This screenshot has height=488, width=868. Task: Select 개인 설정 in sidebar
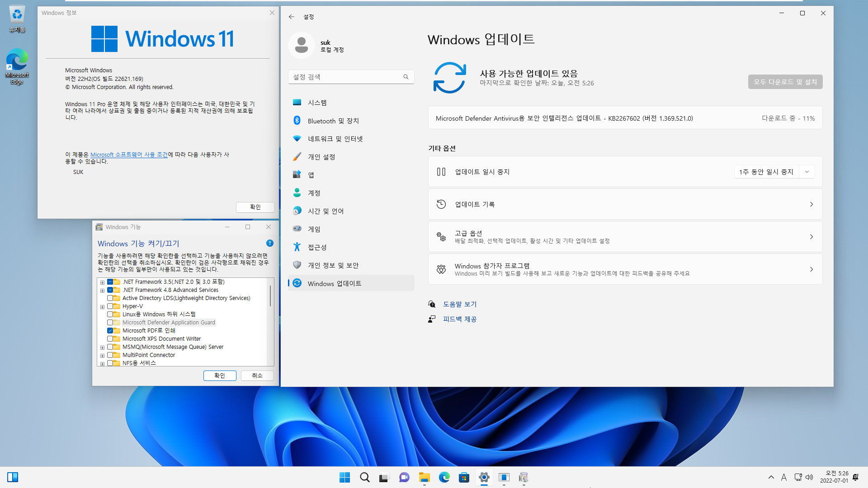tap(351, 157)
